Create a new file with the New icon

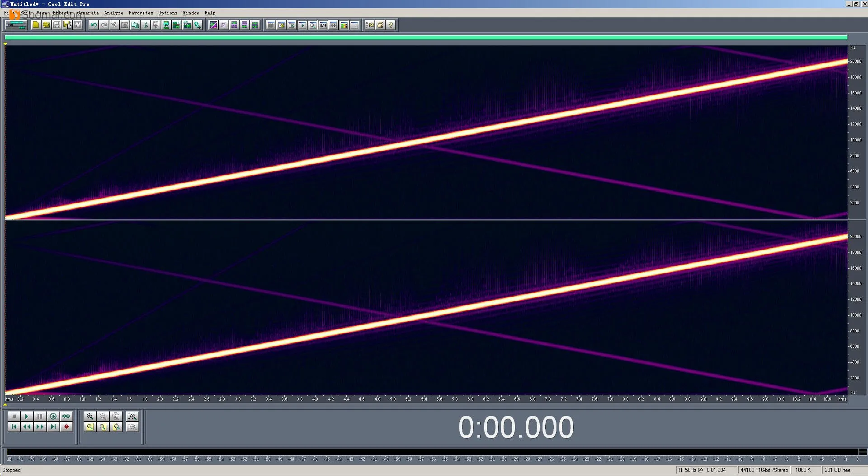(x=36, y=25)
